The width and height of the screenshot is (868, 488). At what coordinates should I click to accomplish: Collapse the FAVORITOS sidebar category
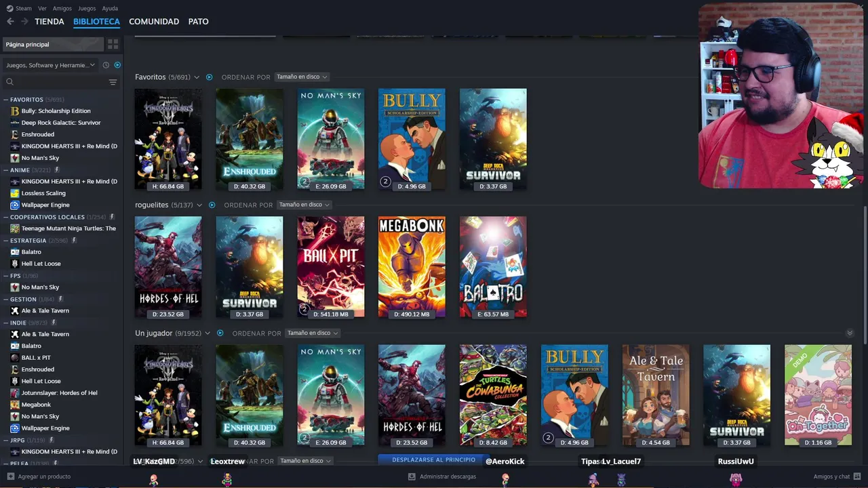6,100
